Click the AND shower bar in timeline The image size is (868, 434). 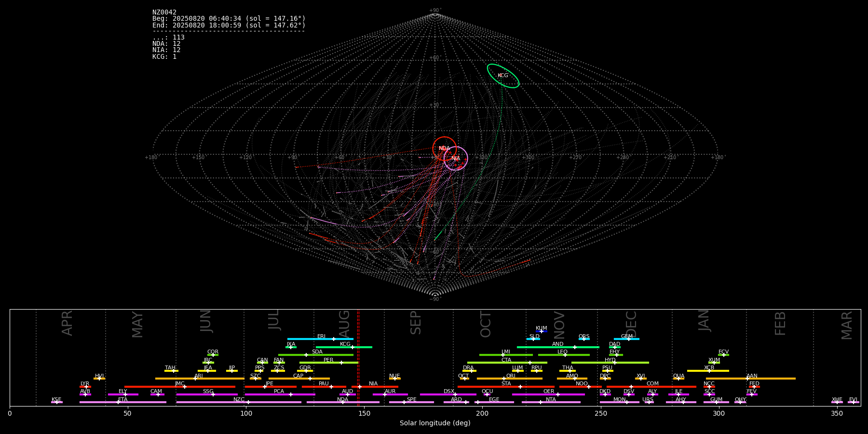coord(558,347)
